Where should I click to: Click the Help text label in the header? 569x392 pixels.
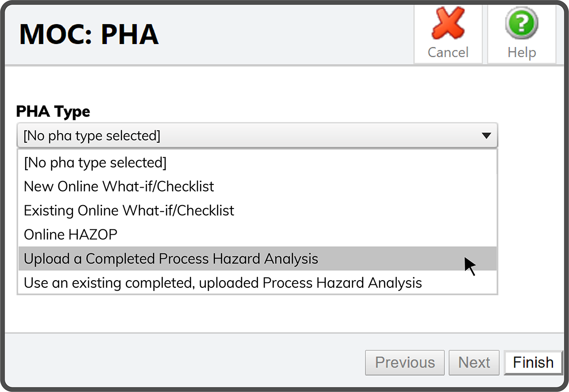[x=521, y=52]
